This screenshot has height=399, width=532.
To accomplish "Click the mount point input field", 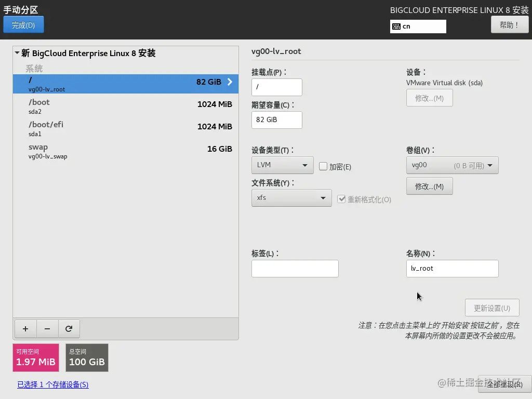I will tap(277, 87).
